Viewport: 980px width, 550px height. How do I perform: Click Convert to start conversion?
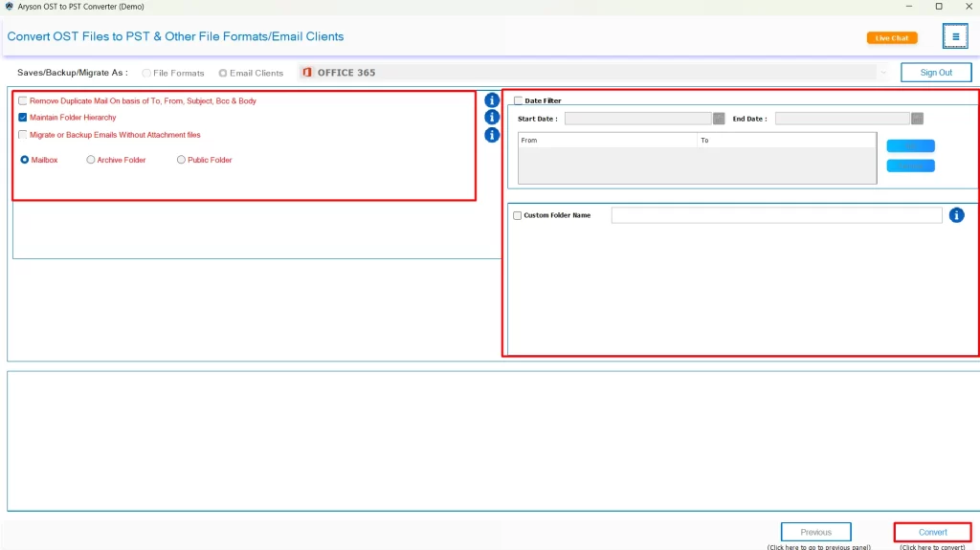point(932,532)
